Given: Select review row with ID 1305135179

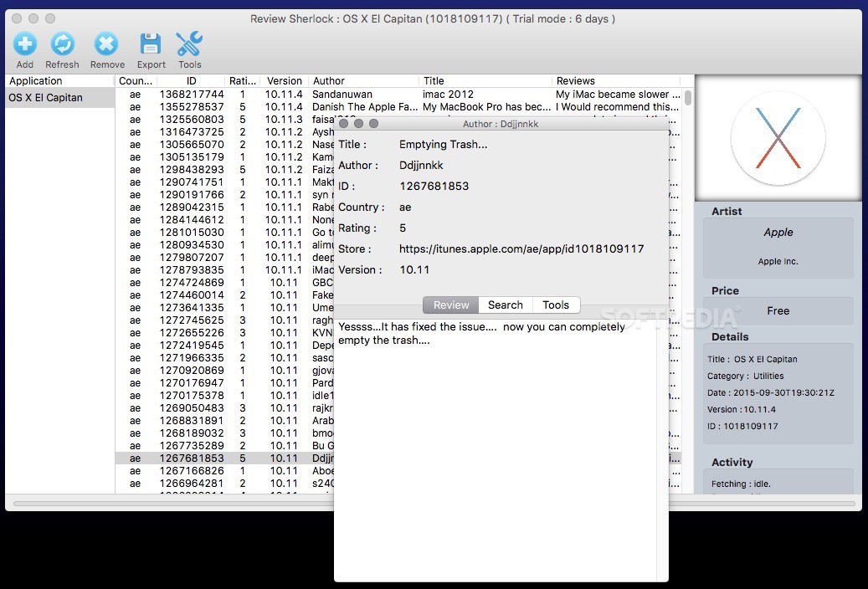Looking at the screenshot, I should pyautogui.click(x=224, y=157).
